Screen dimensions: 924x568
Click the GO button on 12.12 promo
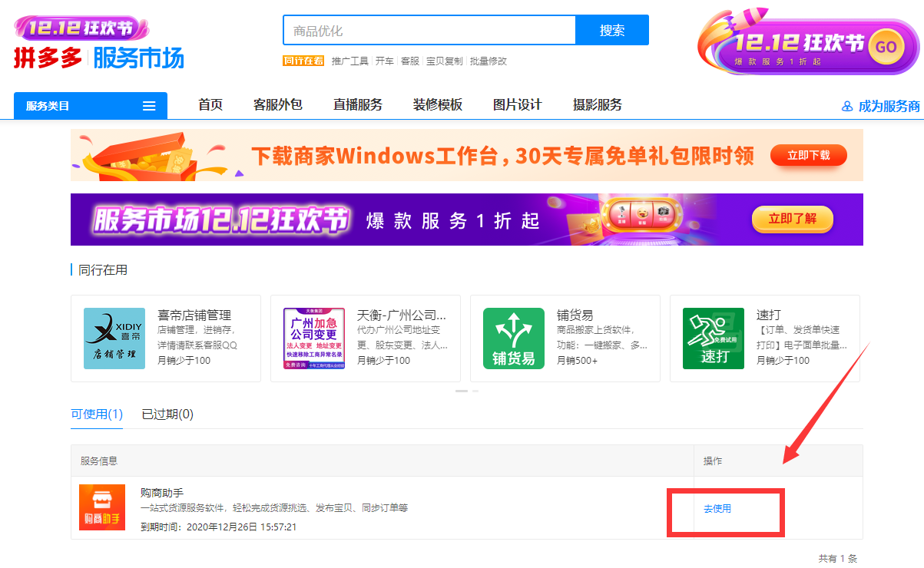[885, 46]
